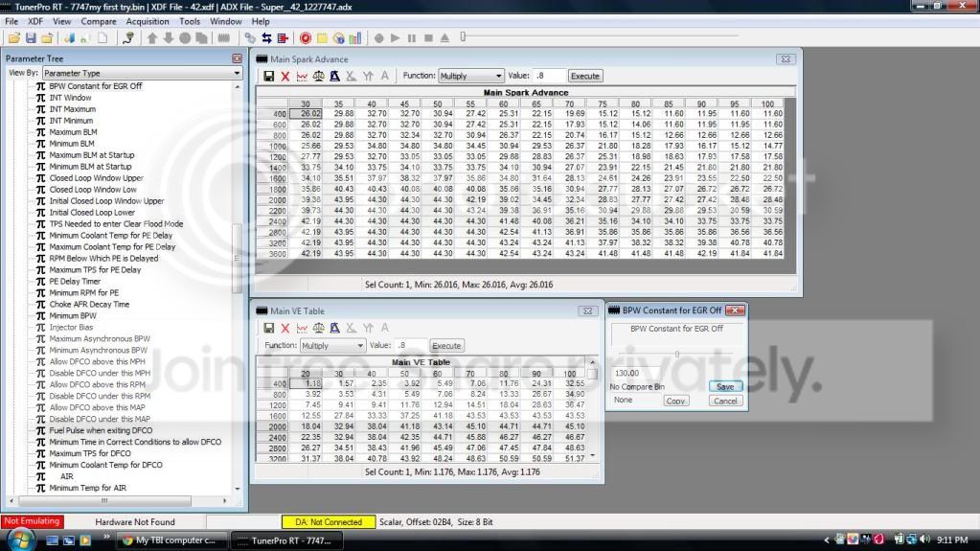The image size is (980, 551).
Task: Open the Function dropdown in Main Spark Advance
Action: [x=470, y=76]
